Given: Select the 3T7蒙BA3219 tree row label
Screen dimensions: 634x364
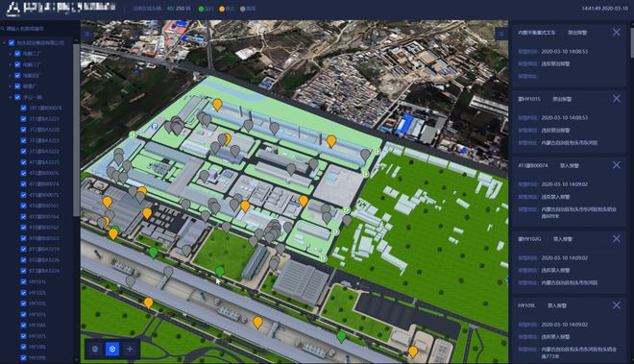Looking at the screenshot, I should point(44,249).
